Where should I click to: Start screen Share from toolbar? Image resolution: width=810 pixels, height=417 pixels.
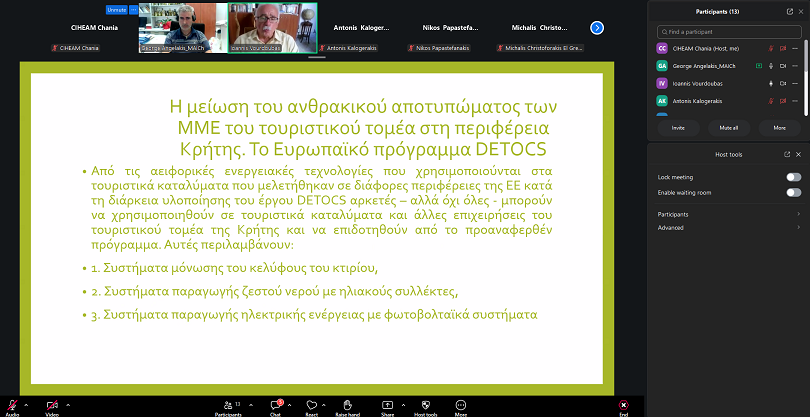387,405
